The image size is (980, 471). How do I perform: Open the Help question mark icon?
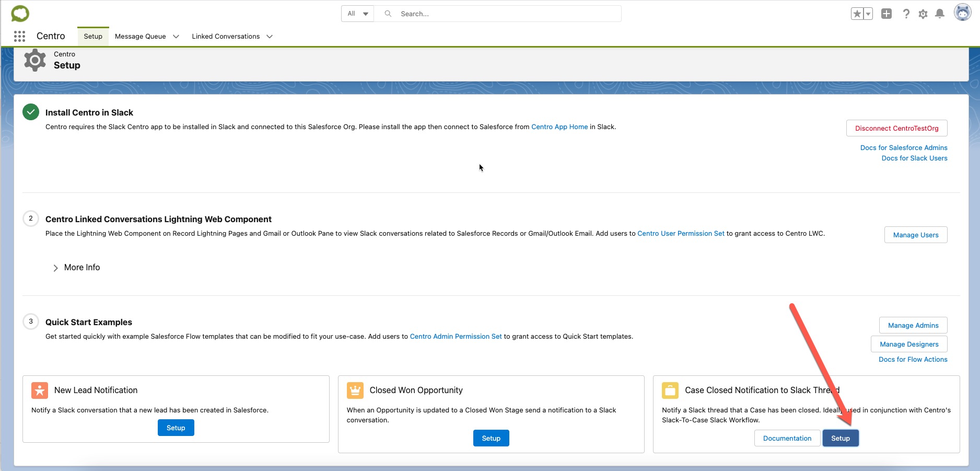click(x=906, y=14)
